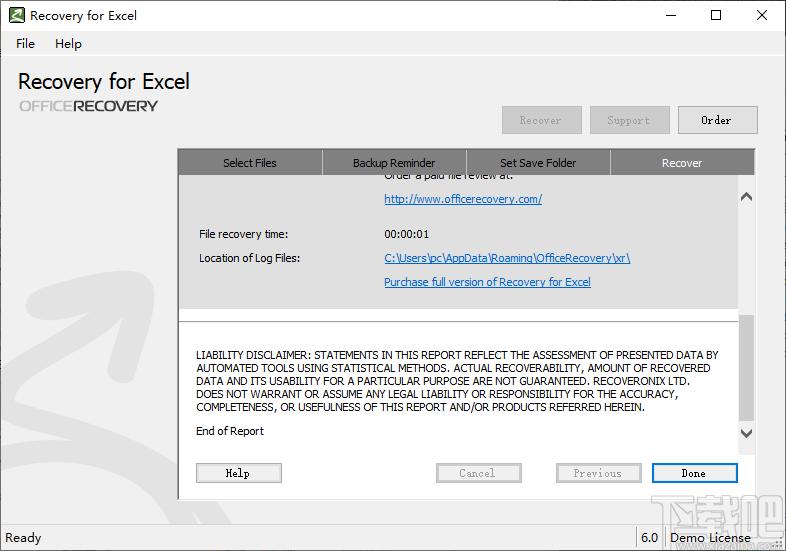The image size is (786, 551).
Task: Minimize the Recovery for Excel window
Action: pyautogui.click(x=671, y=16)
